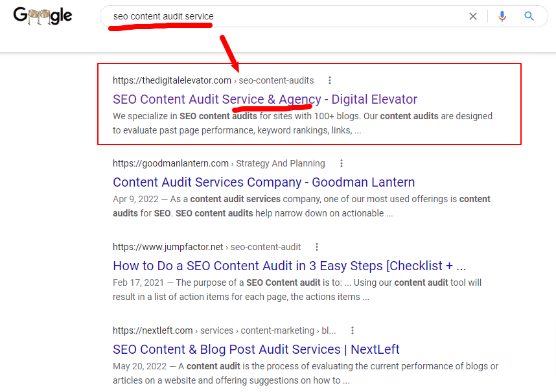
Task: Click the https://thedigitalelevator.com URL breadcrumb
Action: pos(213,80)
